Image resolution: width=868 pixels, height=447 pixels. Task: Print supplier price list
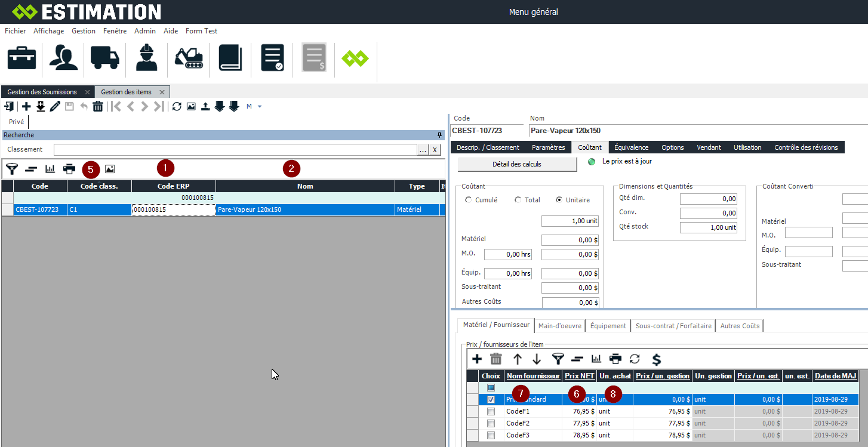point(615,359)
